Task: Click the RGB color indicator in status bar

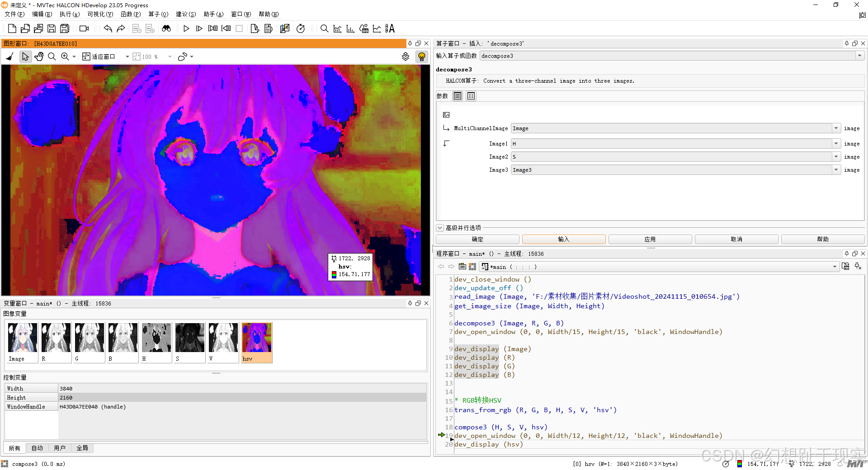Action: pos(740,464)
